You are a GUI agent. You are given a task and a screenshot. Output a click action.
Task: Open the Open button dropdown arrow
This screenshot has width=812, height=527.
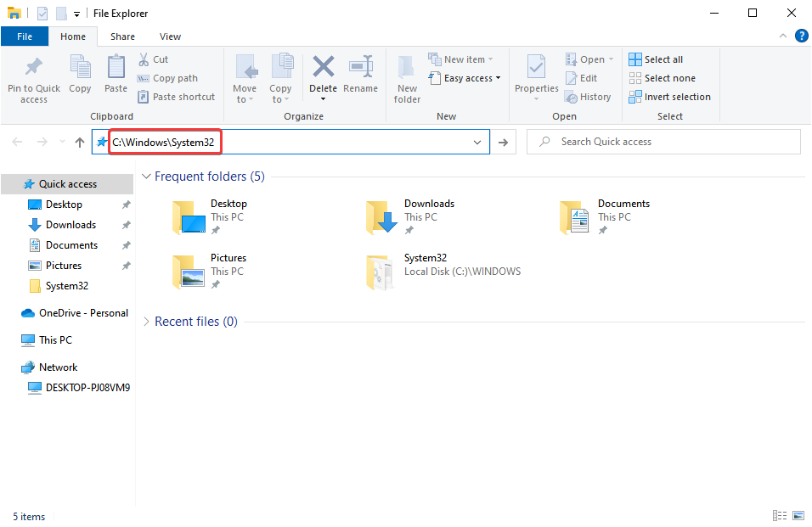611,59
